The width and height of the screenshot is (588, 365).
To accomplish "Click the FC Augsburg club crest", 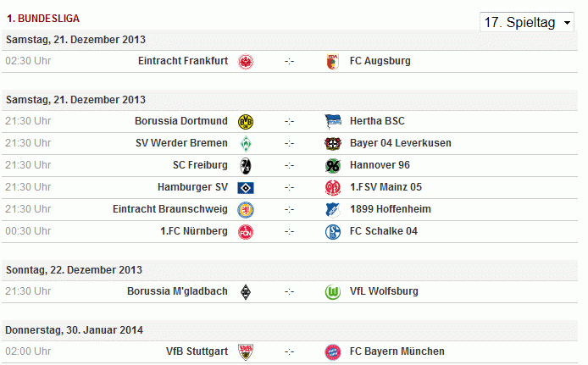I will [332, 61].
